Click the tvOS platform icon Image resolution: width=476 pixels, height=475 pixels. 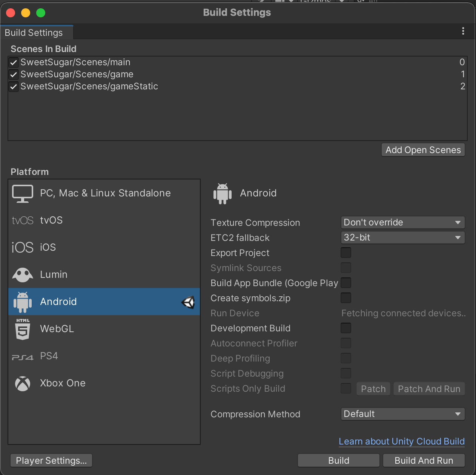[x=23, y=221]
